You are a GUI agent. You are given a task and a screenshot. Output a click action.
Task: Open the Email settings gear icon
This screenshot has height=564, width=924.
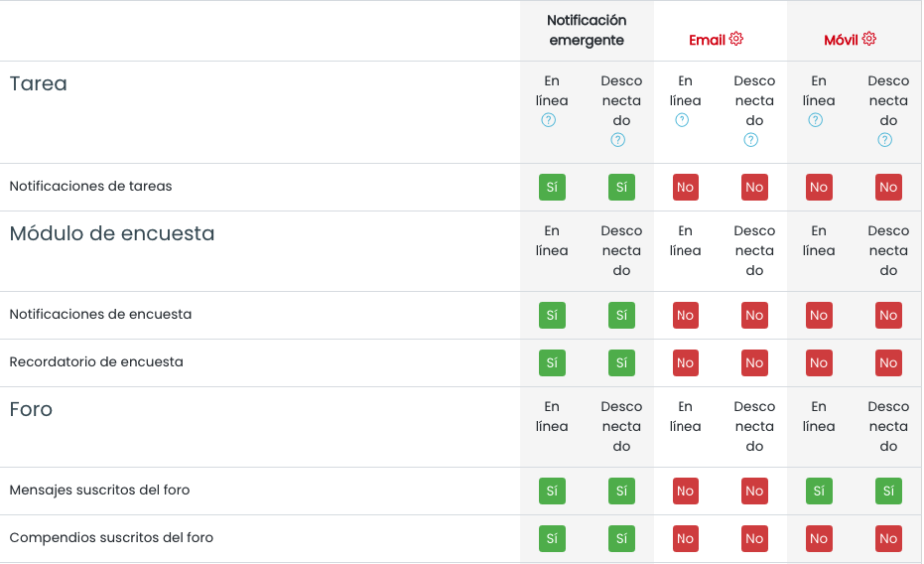[736, 39]
